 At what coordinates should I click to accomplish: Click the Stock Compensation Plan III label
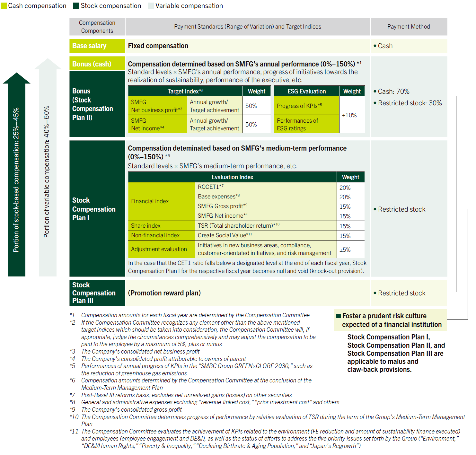(97, 293)
